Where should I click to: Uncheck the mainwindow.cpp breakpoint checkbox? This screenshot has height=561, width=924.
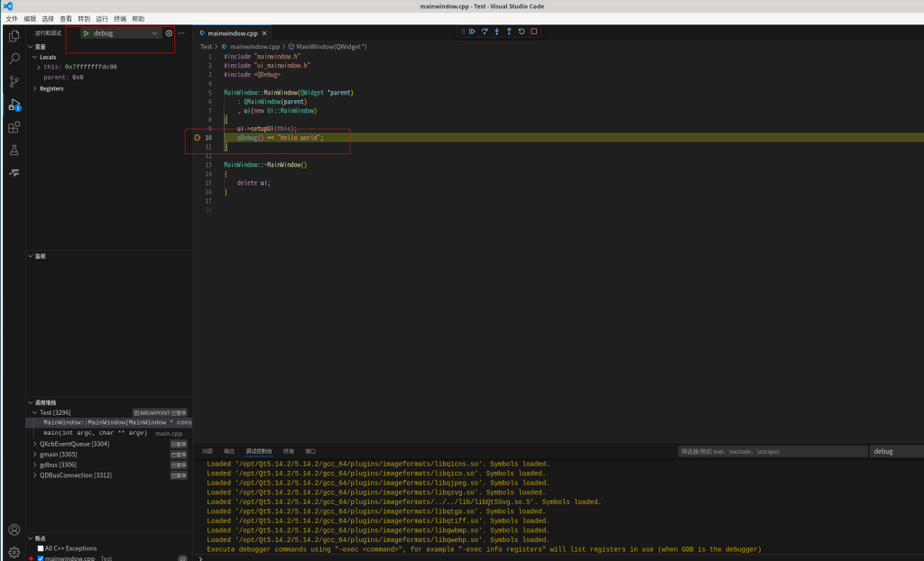(x=41, y=558)
